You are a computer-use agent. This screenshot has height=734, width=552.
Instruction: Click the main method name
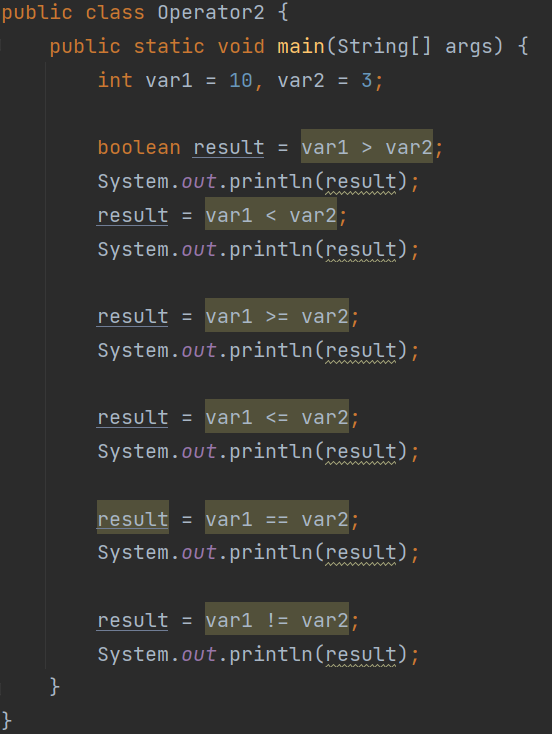coord(301,46)
